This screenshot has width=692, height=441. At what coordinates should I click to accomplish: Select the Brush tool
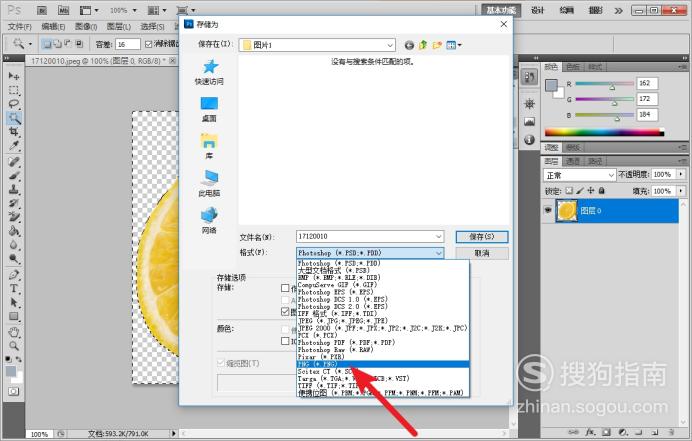(x=14, y=175)
